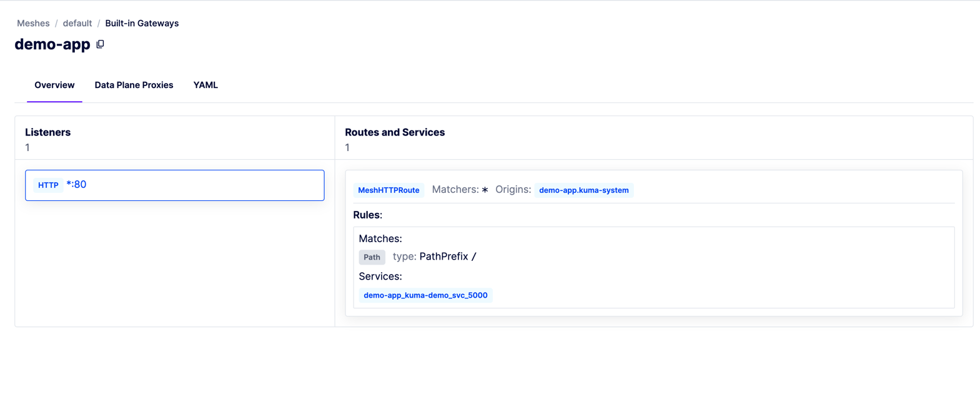Click the Services label in the rule
This screenshot has width=980, height=405.
click(x=380, y=276)
